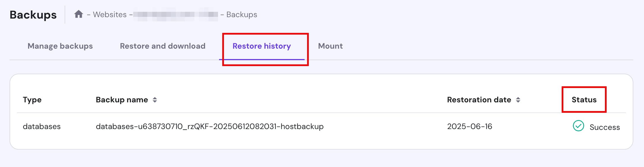Click the Success status text
The width and height of the screenshot is (644, 167).
tap(604, 127)
